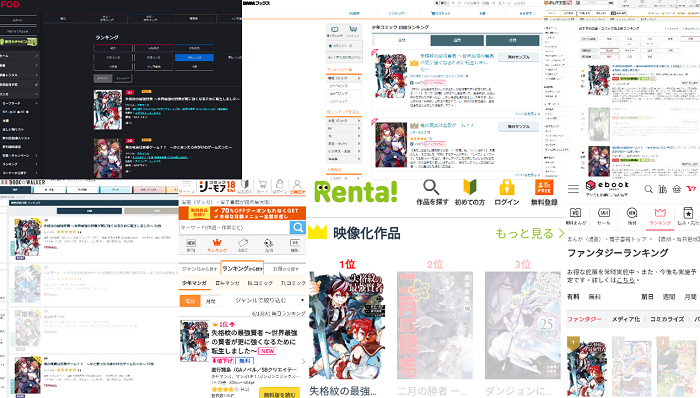Click the ebookjapan 無料まんが icon
700x398 pixels.
point(576,212)
